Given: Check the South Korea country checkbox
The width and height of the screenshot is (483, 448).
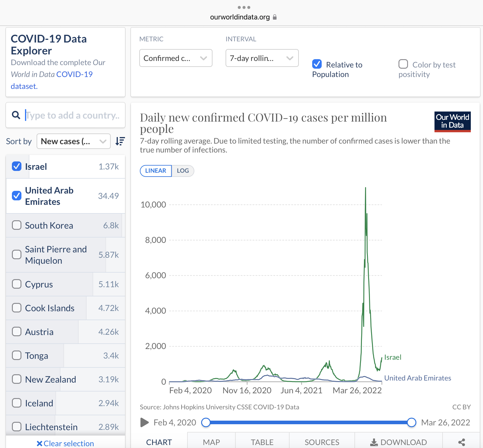Looking at the screenshot, I should (x=17, y=225).
